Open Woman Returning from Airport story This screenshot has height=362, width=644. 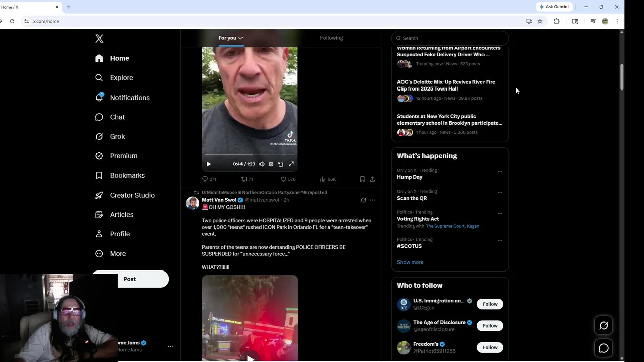click(450, 56)
